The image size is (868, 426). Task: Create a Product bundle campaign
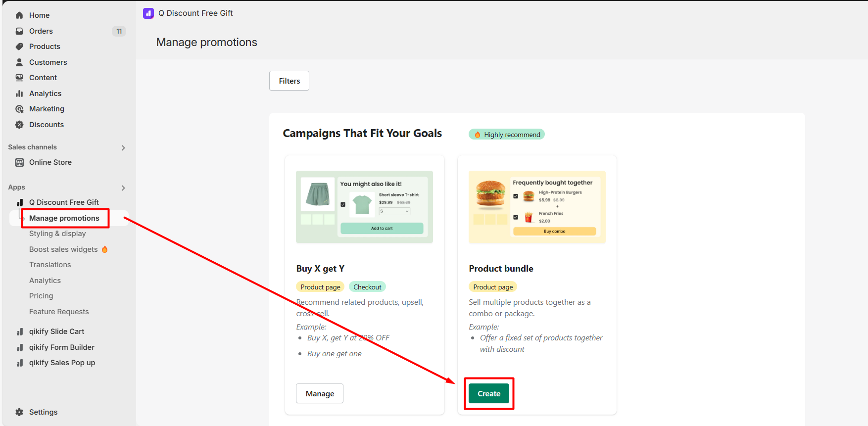pyautogui.click(x=489, y=393)
